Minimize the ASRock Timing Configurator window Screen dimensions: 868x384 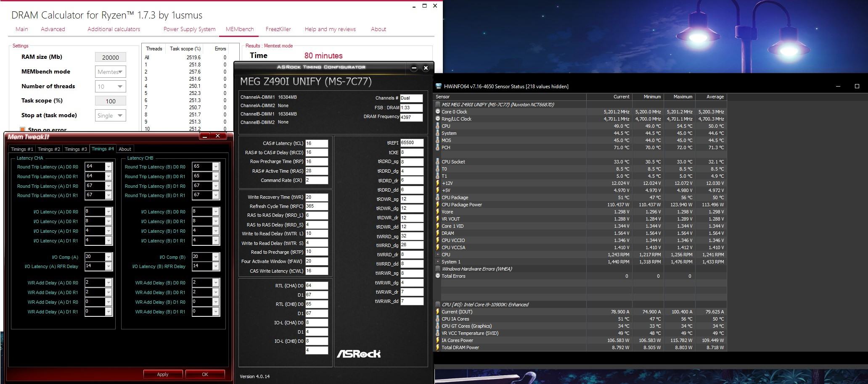[x=414, y=68]
